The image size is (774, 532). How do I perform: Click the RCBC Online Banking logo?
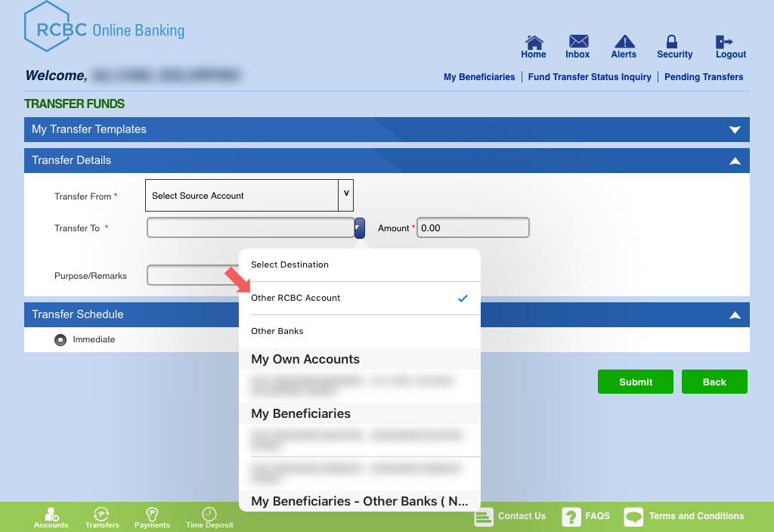click(x=104, y=28)
